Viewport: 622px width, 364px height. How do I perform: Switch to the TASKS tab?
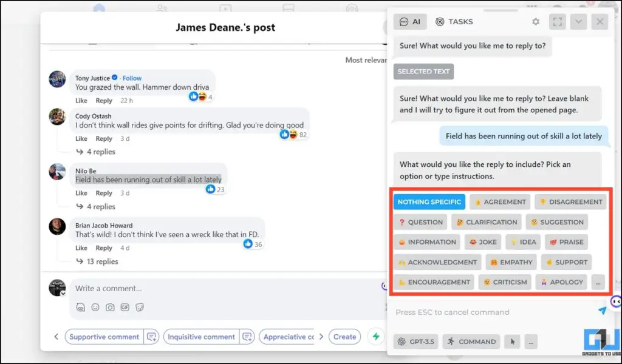(x=454, y=21)
